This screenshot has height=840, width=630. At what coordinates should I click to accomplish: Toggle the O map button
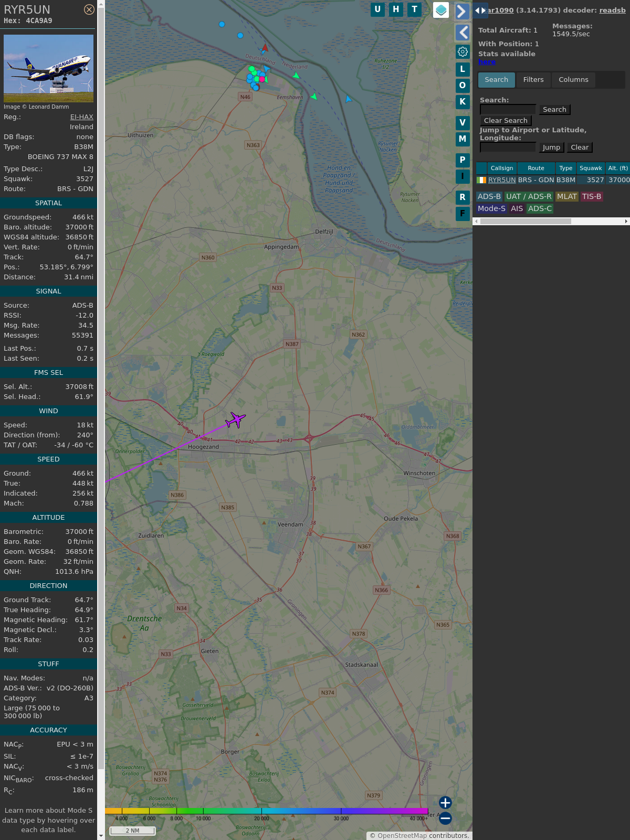(x=463, y=86)
